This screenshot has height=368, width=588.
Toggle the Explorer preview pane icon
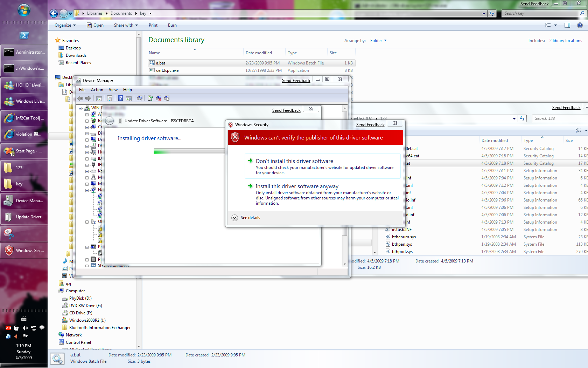(567, 25)
